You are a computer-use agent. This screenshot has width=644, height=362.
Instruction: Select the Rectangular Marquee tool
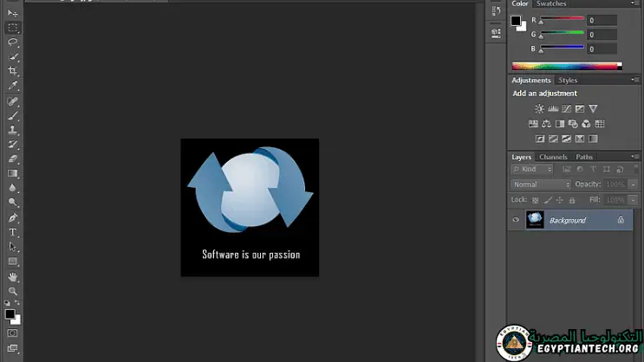pyautogui.click(x=13, y=28)
